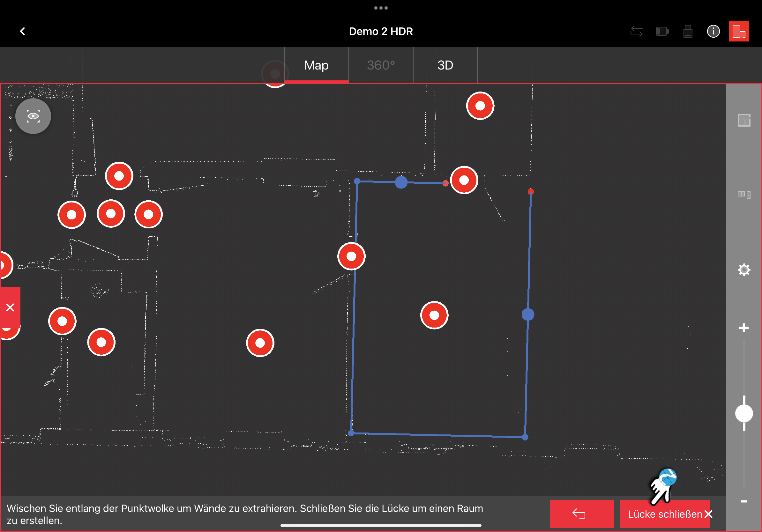Zoom in with the plus icon

click(744, 328)
